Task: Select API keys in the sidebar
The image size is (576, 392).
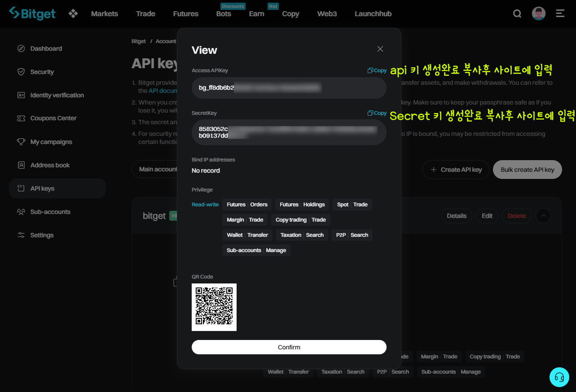Action: pyautogui.click(x=57, y=188)
